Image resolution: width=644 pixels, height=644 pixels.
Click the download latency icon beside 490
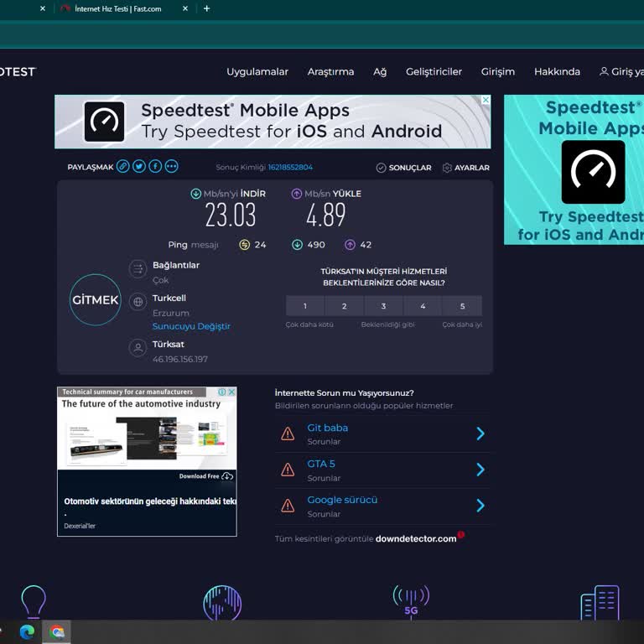298,245
